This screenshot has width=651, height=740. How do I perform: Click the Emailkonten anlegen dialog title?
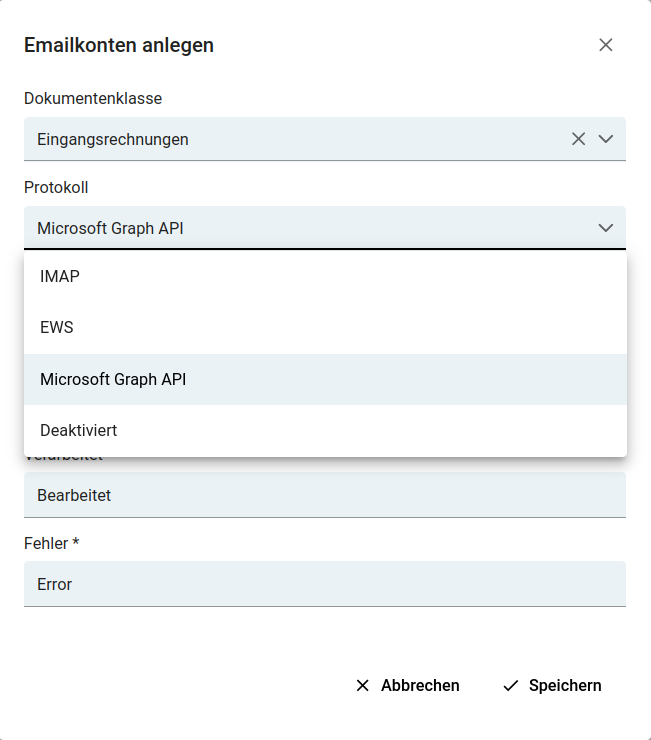tap(119, 45)
